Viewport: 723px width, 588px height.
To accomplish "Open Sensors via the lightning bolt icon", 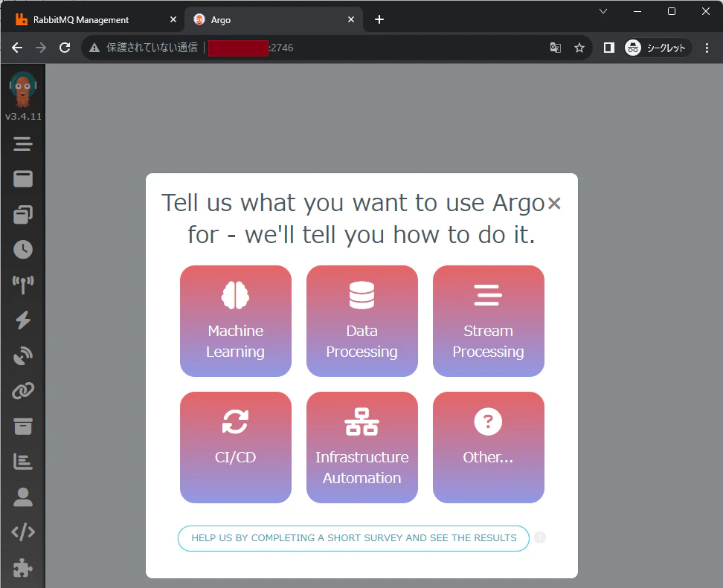I will (x=22, y=320).
